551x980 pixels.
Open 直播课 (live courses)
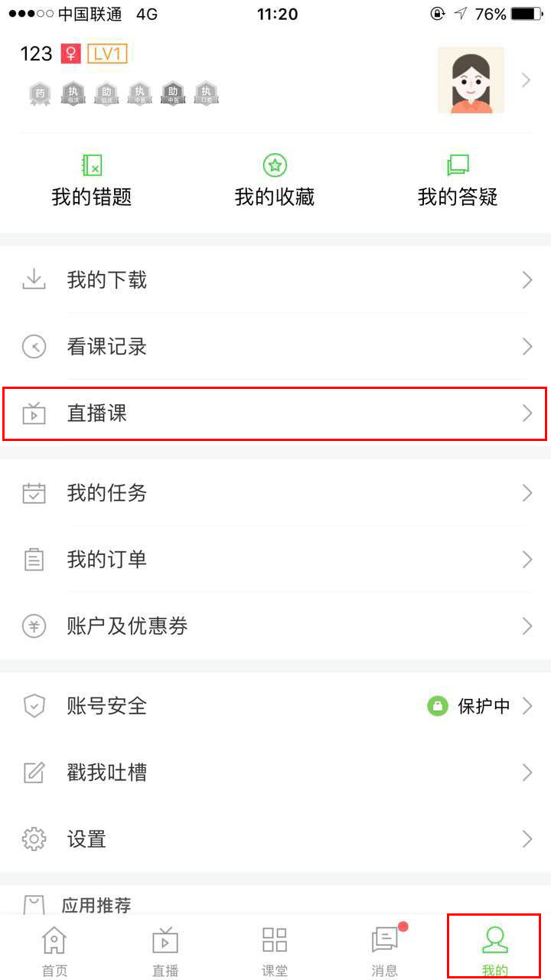[x=275, y=413]
